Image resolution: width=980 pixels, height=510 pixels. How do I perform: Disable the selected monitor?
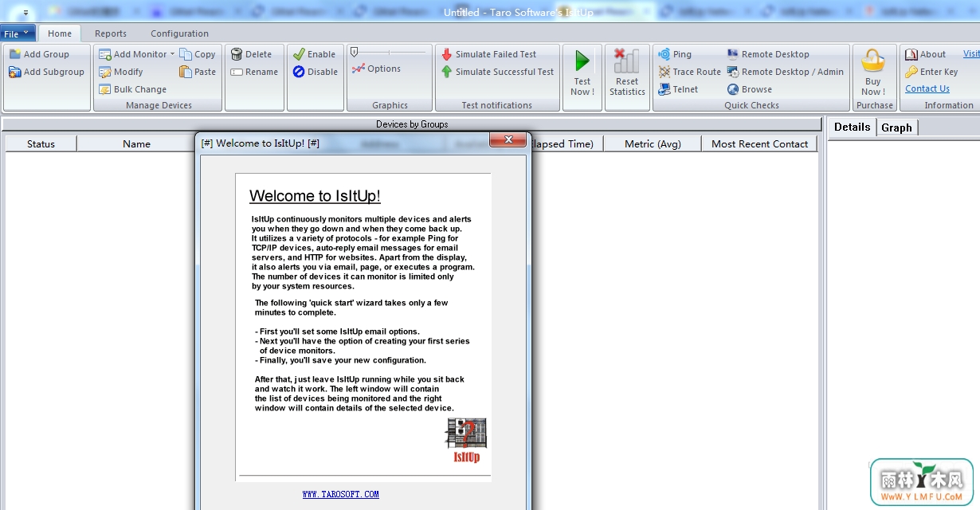[315, 72]
